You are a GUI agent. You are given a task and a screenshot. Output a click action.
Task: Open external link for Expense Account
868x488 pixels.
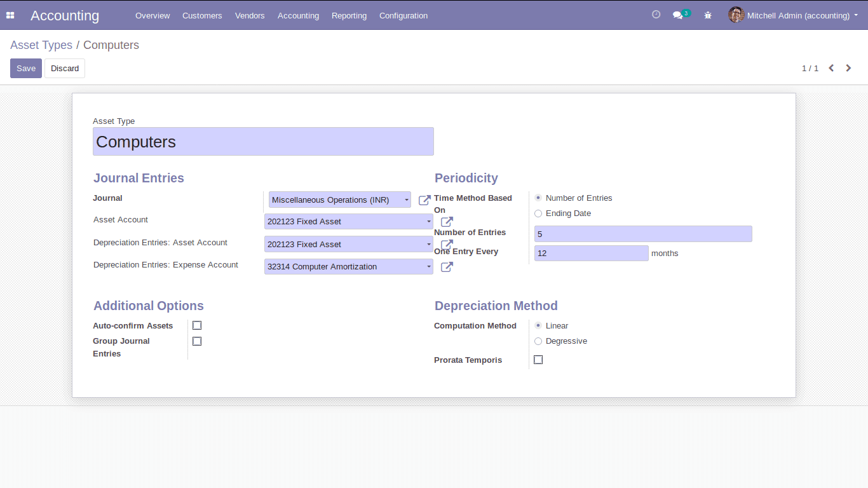pos(447,267)
